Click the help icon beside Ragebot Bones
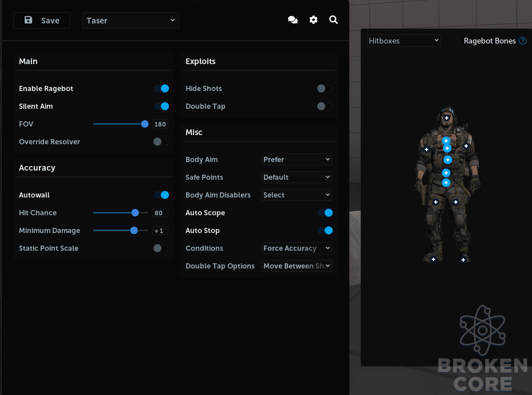The image size is (532, 395). [x=523, y=41]
